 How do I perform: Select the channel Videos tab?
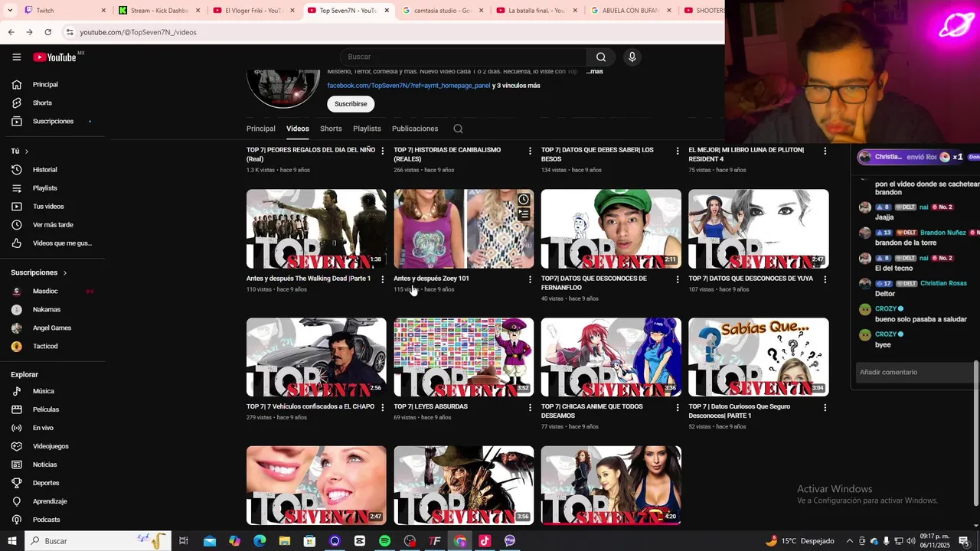[x=298, y=129]
